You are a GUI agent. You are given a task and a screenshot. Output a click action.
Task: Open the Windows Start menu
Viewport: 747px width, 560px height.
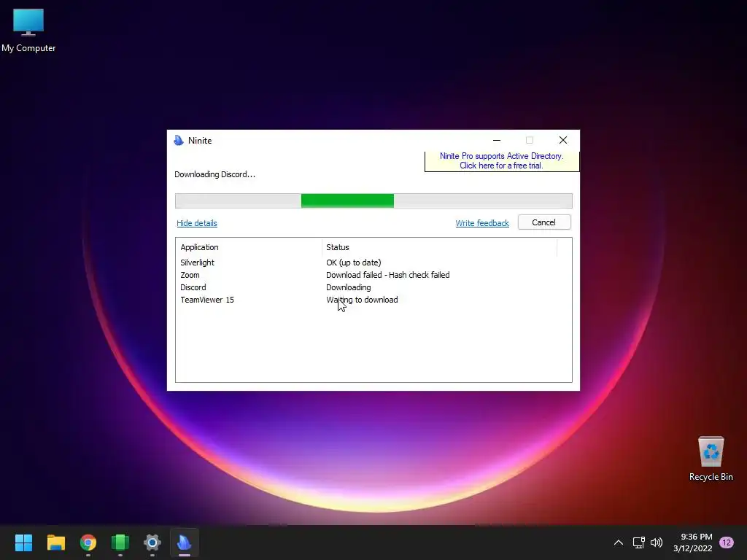(23, 542)
